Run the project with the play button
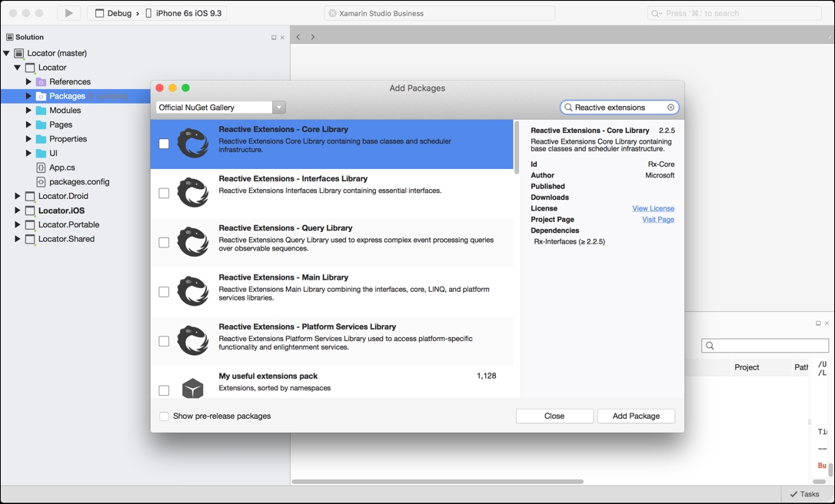 [x=68, y=13]
